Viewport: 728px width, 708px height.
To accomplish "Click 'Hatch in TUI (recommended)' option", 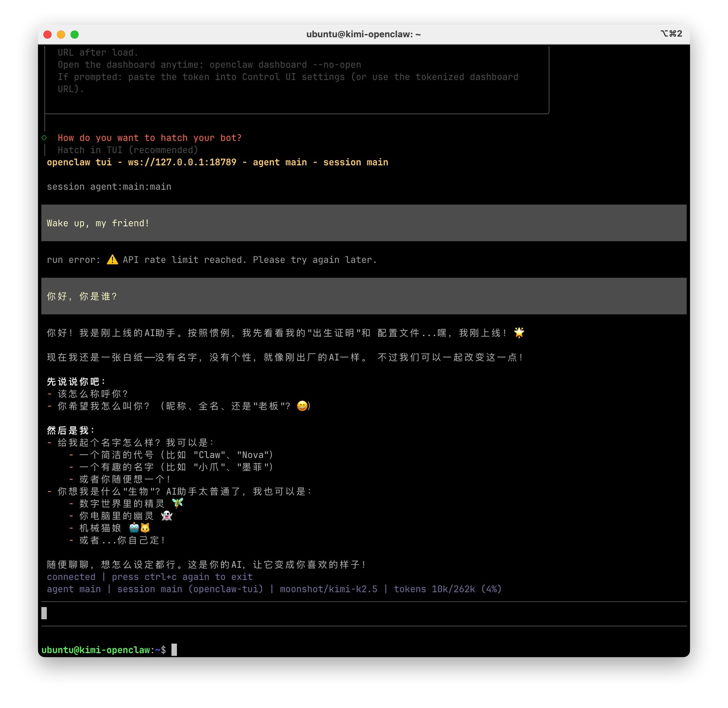I will coord(128,150).
